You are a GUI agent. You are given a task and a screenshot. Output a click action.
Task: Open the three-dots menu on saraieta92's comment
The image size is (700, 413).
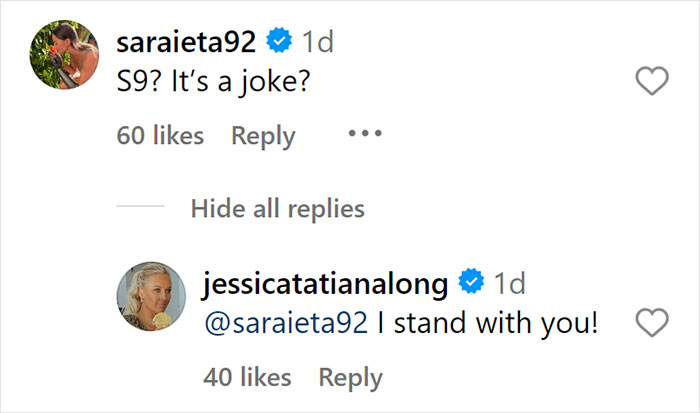(365, 134)
